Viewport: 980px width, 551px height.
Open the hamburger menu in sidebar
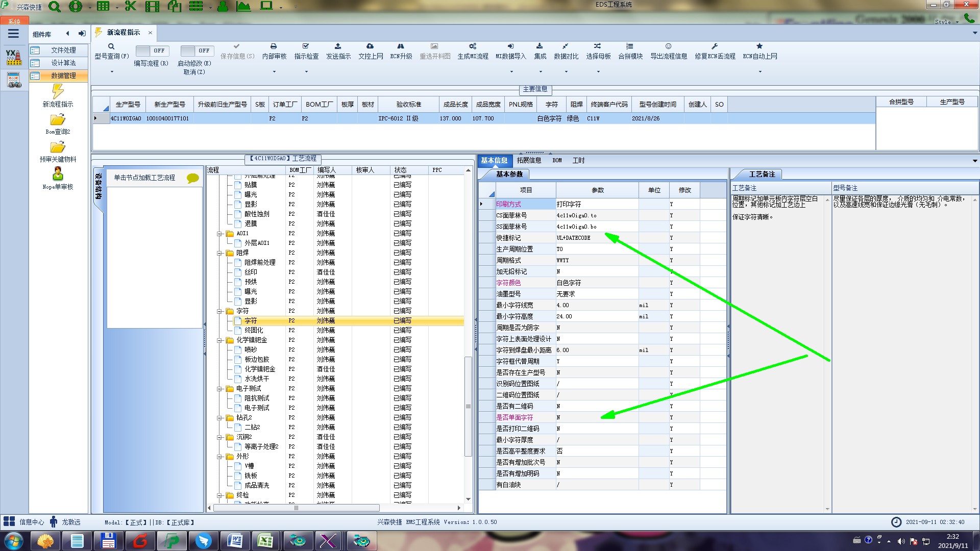click(x=13, y=34)
